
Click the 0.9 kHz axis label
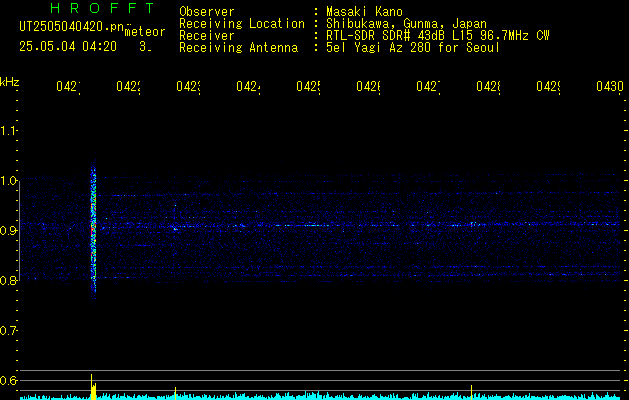click(x=8, y=231)
